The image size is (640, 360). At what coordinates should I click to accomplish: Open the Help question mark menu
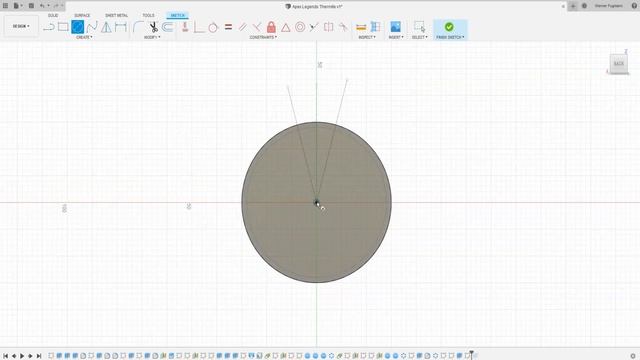634,6
